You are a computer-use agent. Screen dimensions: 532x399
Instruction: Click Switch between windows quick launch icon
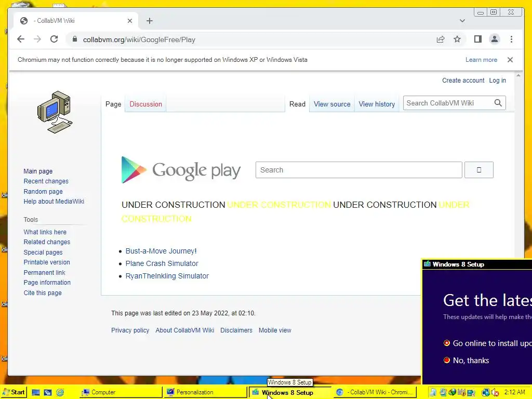[48, 393]
